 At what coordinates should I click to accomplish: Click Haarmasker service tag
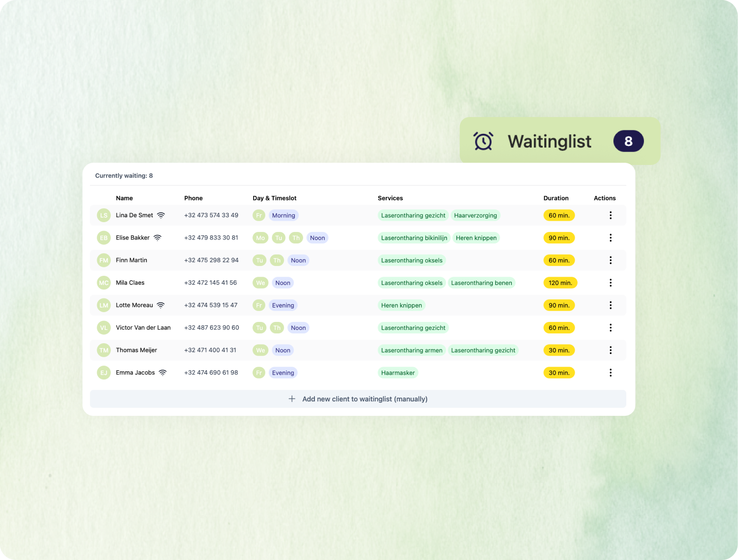pyautogui.click(x=398, y=372)
